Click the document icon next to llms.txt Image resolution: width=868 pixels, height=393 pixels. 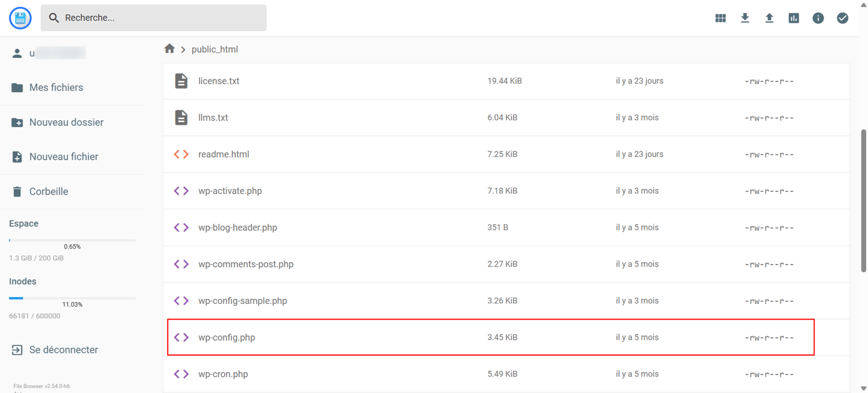pyautogui.click(x=181, y=117)
